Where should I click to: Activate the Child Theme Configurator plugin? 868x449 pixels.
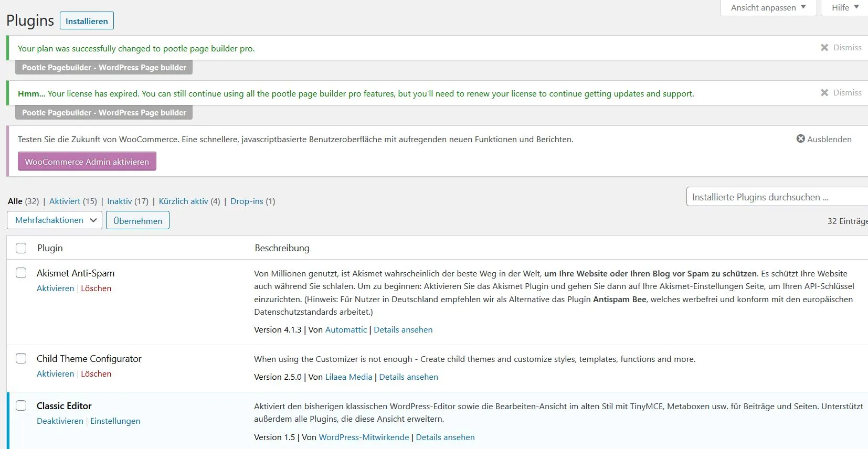click(55, 374)
